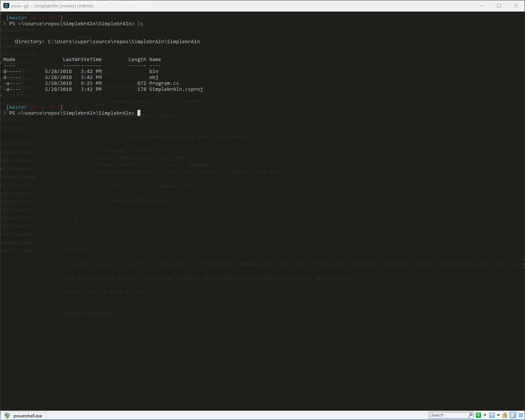Image resolution: width=525 pixels, height=420 pixels.
Task: Maximize the terminal window
Action: [499, 6]
